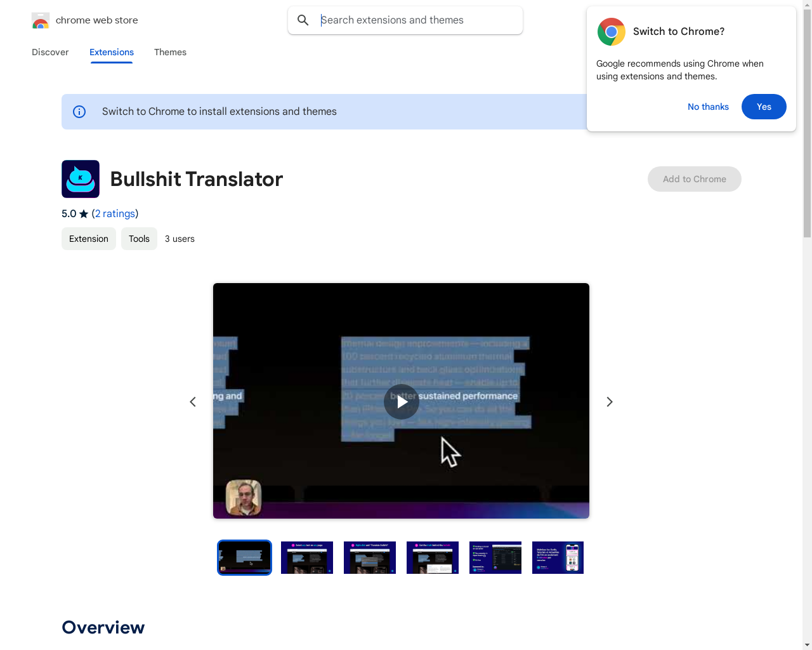Click the Extension category chip
Viewport: 812px width, 650px height.
pyautogui.click(x=89, y=239)
